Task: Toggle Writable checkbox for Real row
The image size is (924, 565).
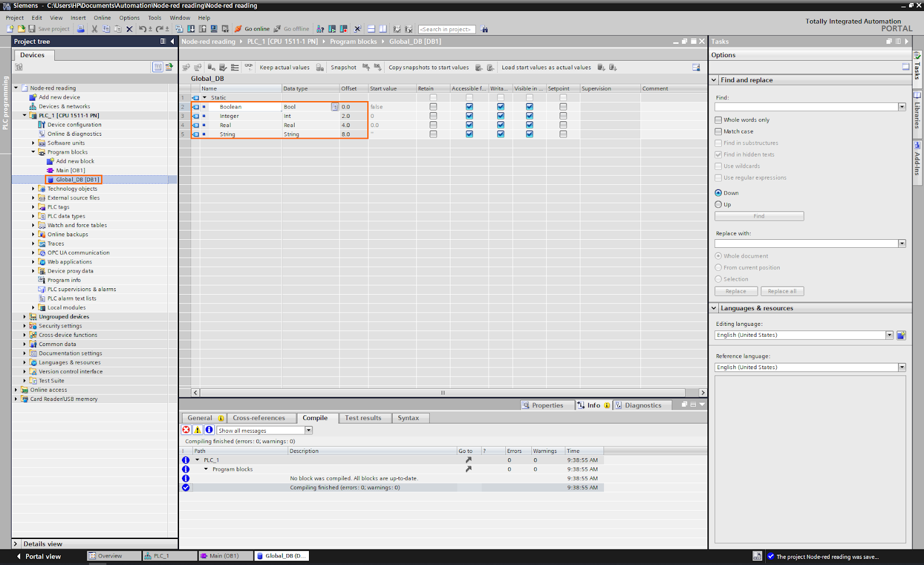Action: point(501,125)
